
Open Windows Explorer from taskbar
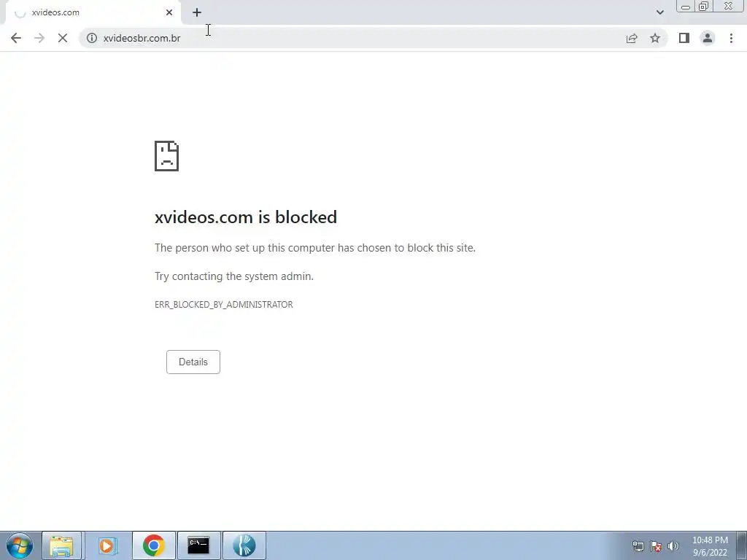[x=62, y=545]
